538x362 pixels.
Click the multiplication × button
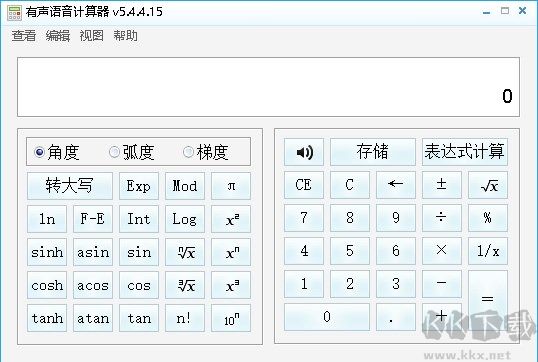(442, 251)
